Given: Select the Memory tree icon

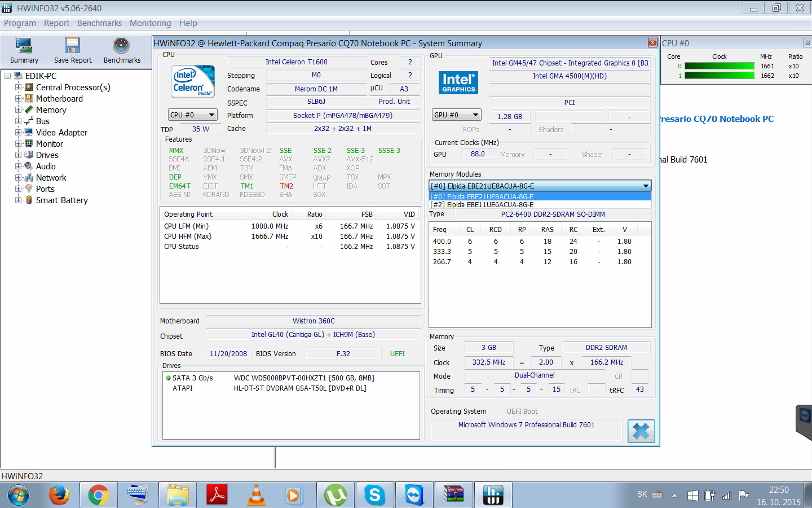Looking at the screenshot, I should [29, 110].
